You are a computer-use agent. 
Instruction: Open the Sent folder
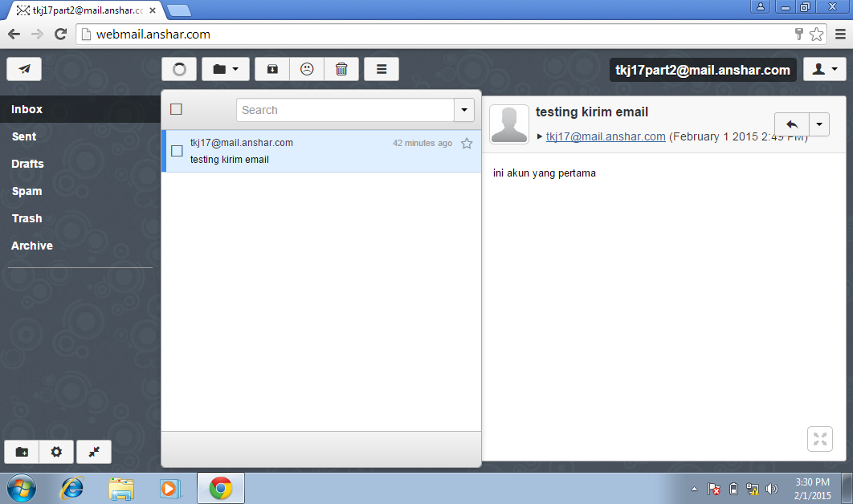pos(80,136)
